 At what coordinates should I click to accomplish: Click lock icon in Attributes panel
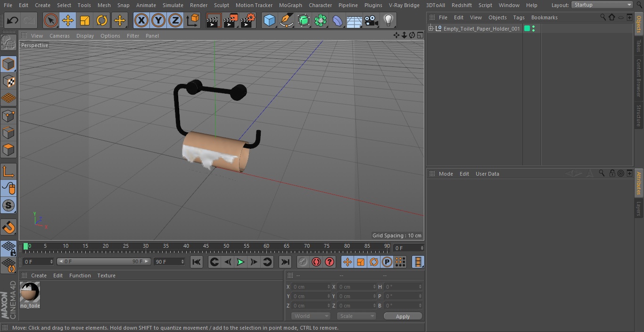click(x=612, y=173)
